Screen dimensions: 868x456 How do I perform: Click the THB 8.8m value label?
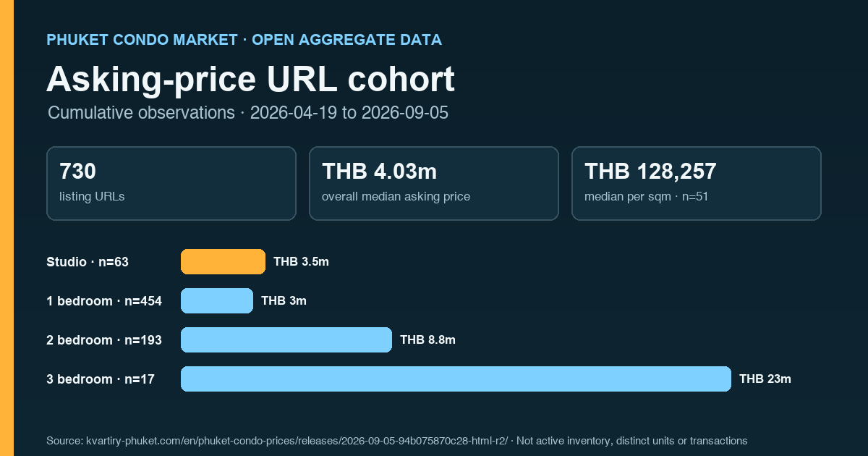coord(427,340)
